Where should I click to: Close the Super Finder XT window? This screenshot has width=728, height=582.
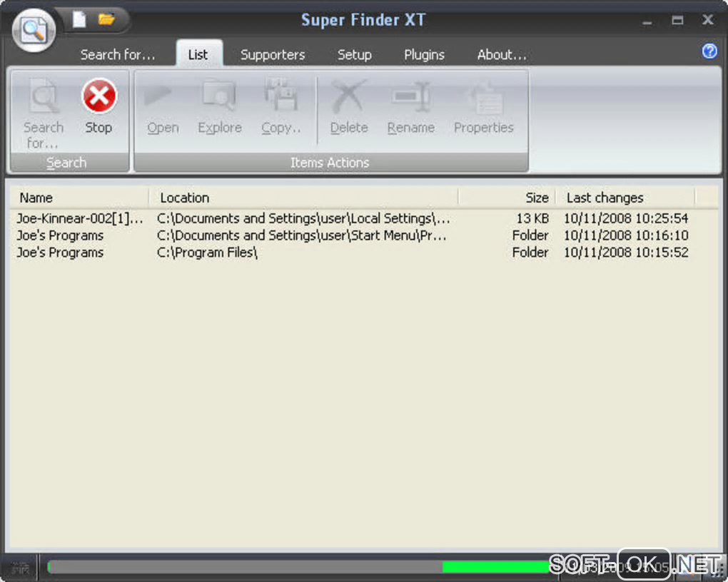[707, 20]
